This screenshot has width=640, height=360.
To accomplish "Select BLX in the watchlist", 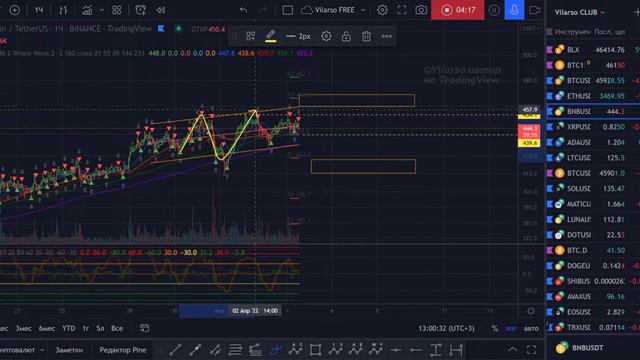I will click(593, 50).
